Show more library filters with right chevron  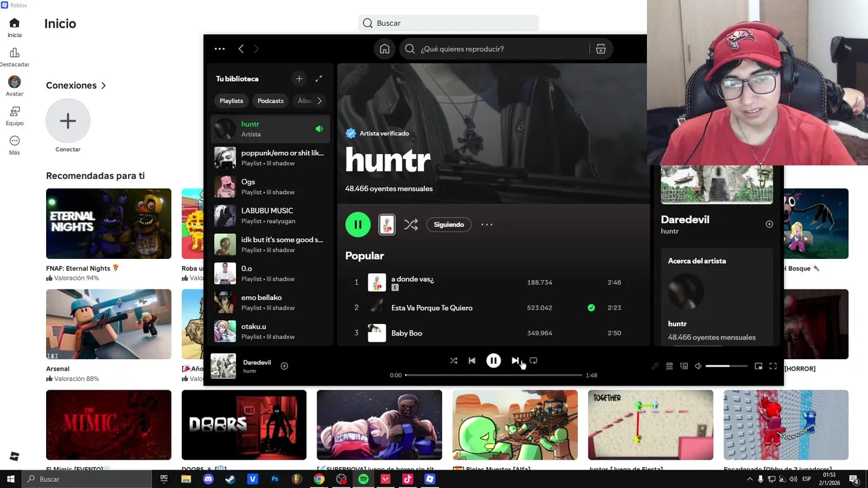319,101
